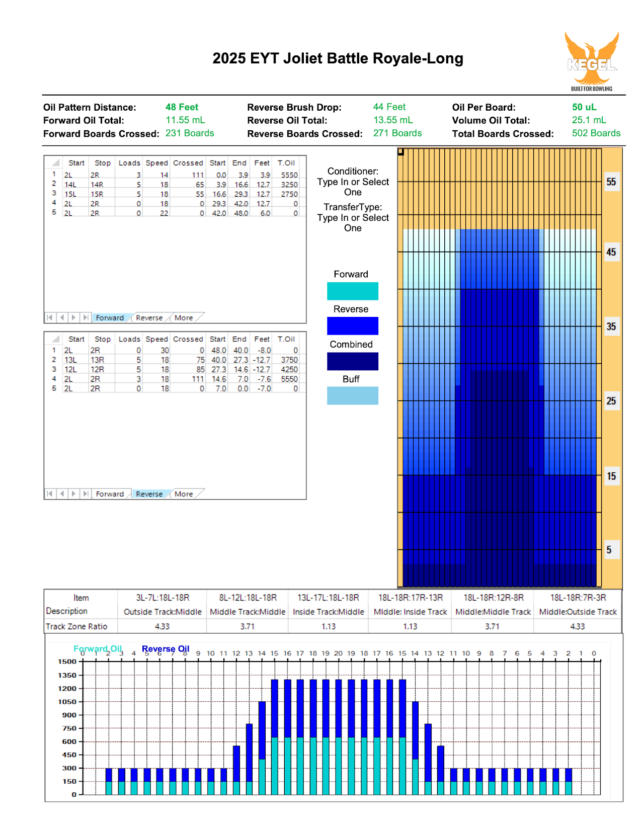Select the '15R' stop cell

pos(102,194)
